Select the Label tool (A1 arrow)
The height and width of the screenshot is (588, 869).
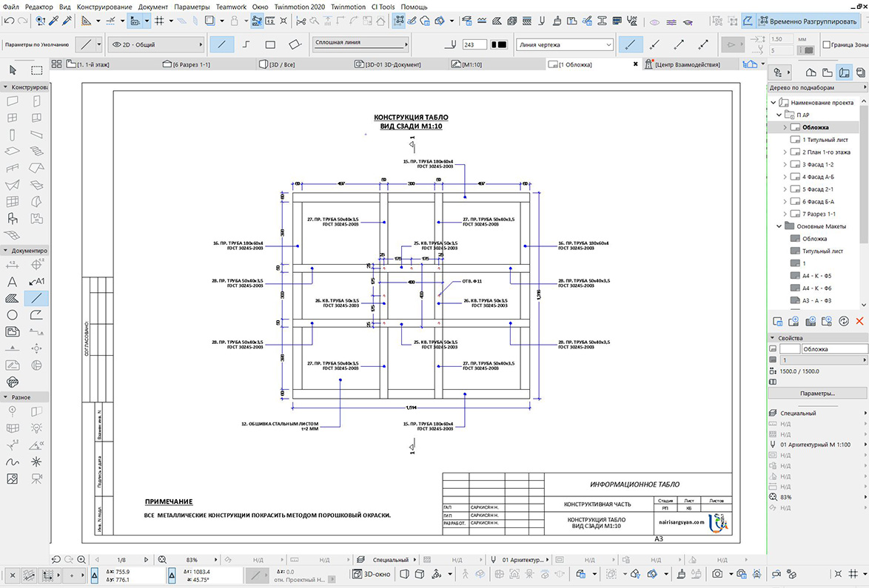click(36, 281)
